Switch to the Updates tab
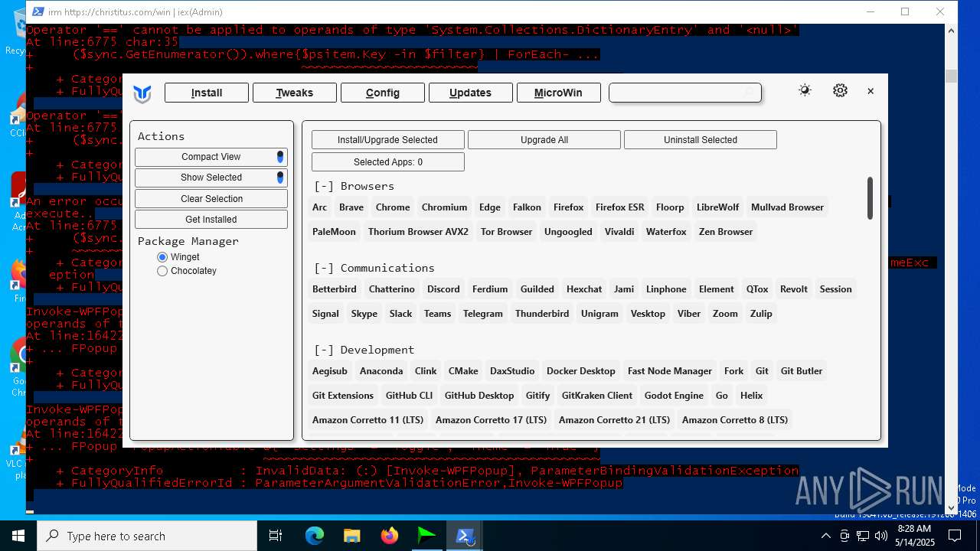The width and height of the screenshot is (980, 551). click(x=470, y=93)
